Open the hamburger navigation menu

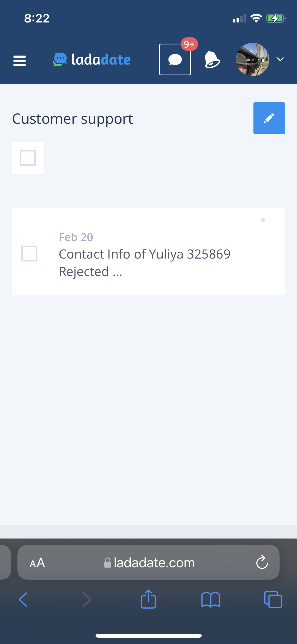coord(20,61)
